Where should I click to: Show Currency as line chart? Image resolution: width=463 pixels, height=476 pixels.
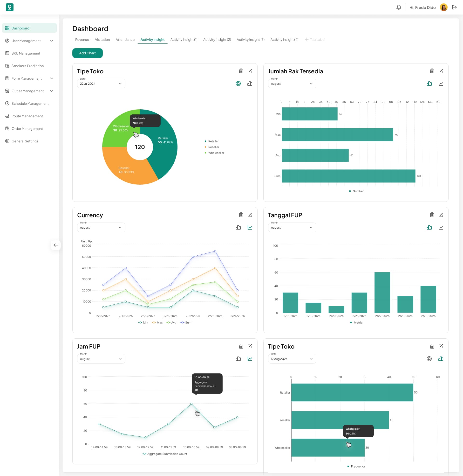click(250, 228)
